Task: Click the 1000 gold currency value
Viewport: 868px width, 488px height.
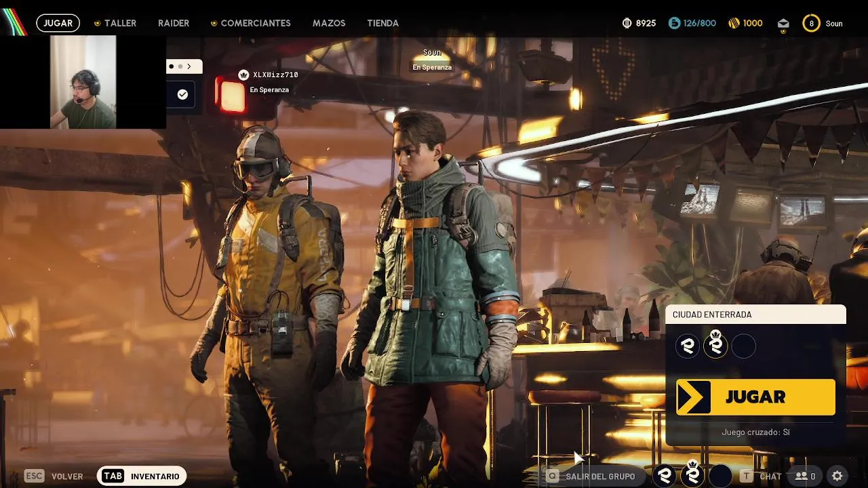Action: point(753,23)
